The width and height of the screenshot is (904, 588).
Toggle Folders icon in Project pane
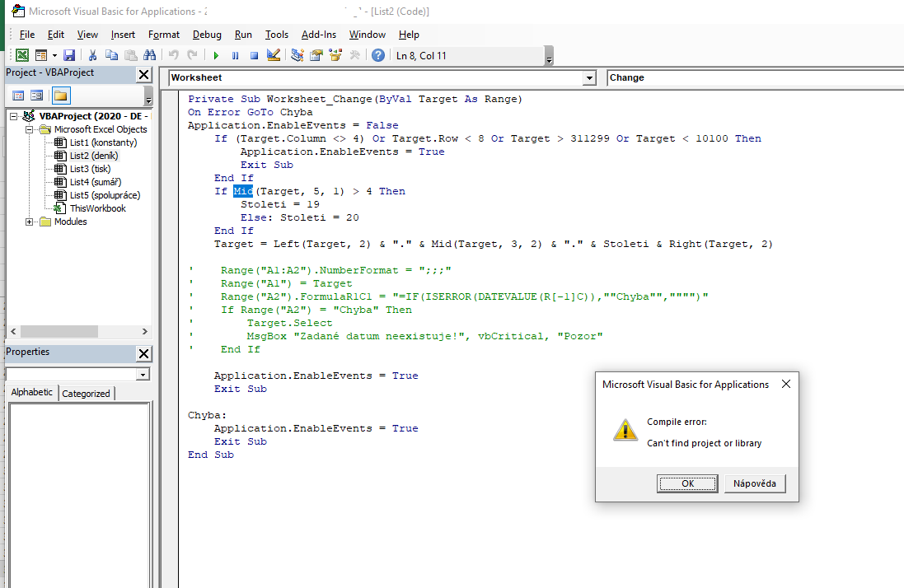point(60,96)
